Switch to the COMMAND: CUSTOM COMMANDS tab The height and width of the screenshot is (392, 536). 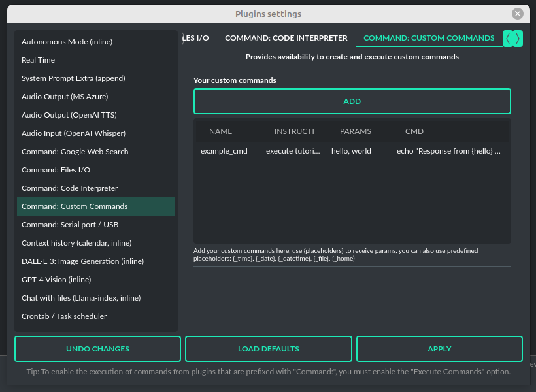click(429, 38)
